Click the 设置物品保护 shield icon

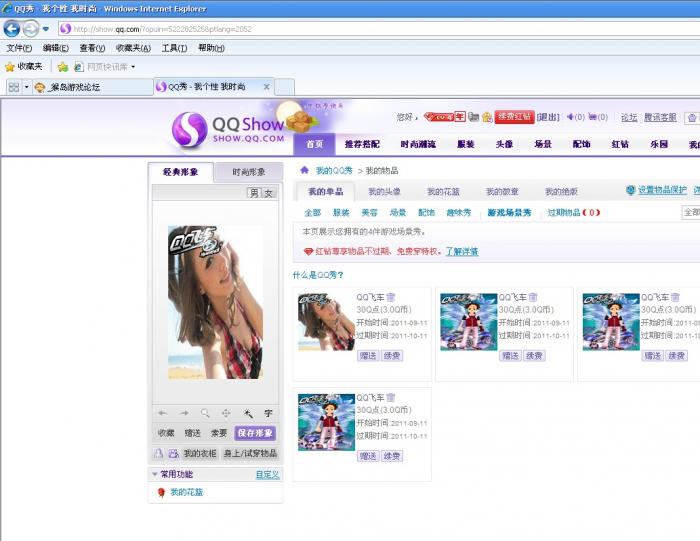tap(631, 190)
